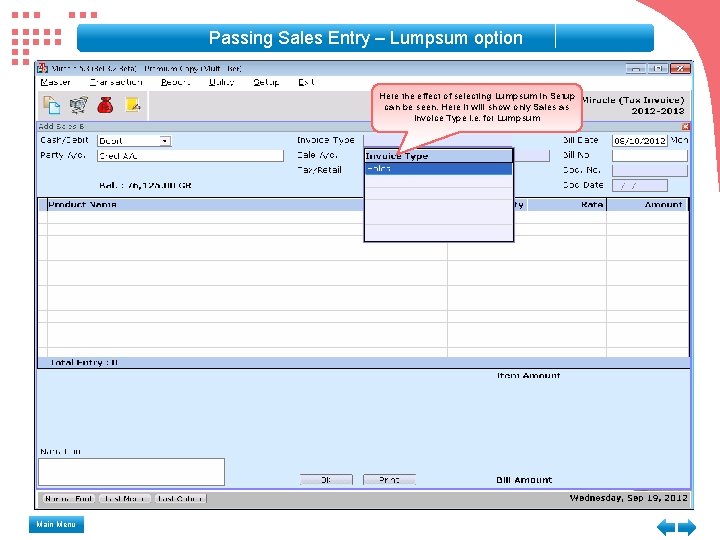Image resolution: width=720 pixels, height=540 pixels.
Task: Open the Transaction menu
Action: [116, 82]
